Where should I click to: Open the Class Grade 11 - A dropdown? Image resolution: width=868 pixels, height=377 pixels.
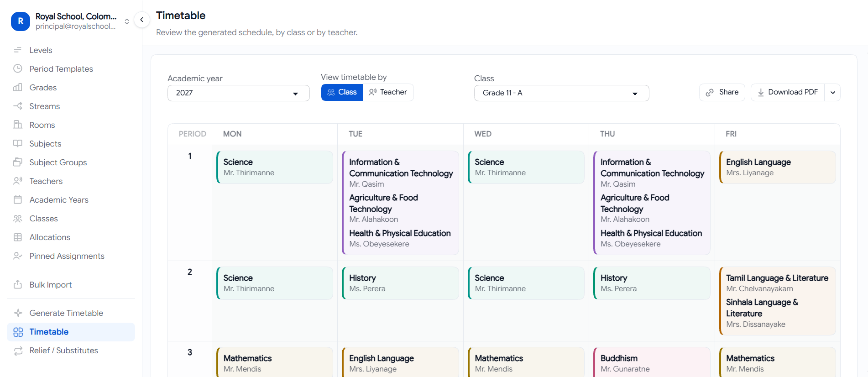pyautogui.click(x=562, y=93)
